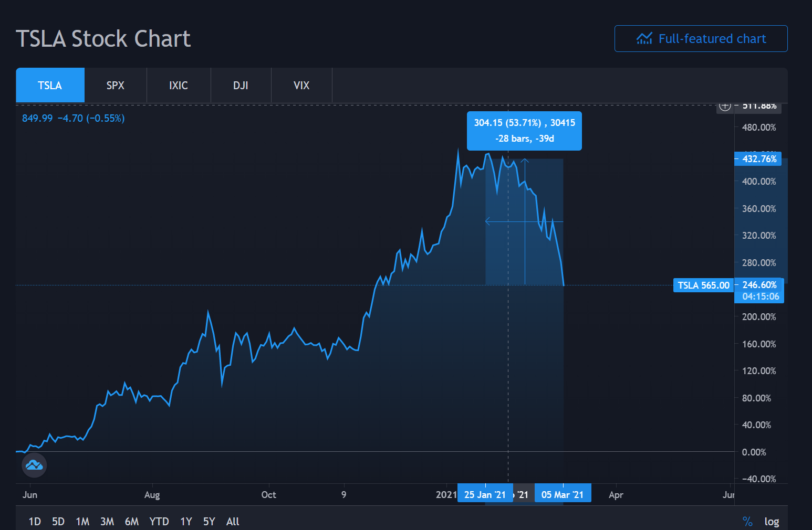The height and width of the screenshot is (530, 812).
Task: Select the YTD time range
Action: click(159, 521)
